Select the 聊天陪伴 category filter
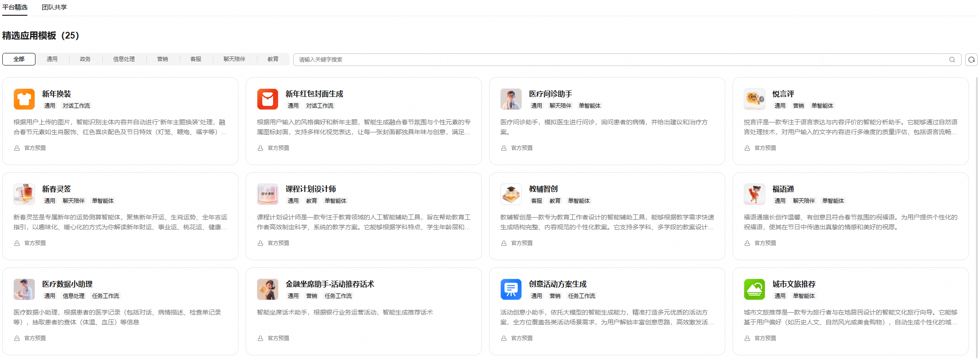Viewport: 980px width, 358px height. (x=234, y=59)
